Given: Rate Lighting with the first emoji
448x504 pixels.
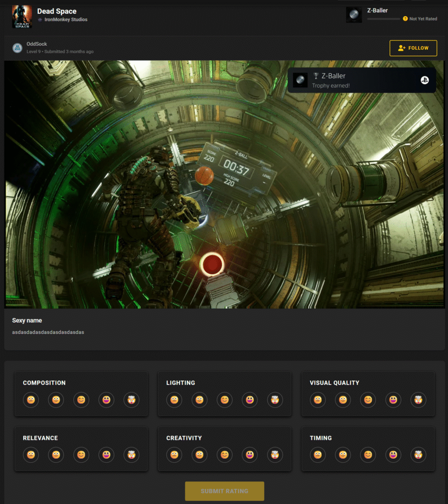Looking at the screenshot, I should click(175, 400).
